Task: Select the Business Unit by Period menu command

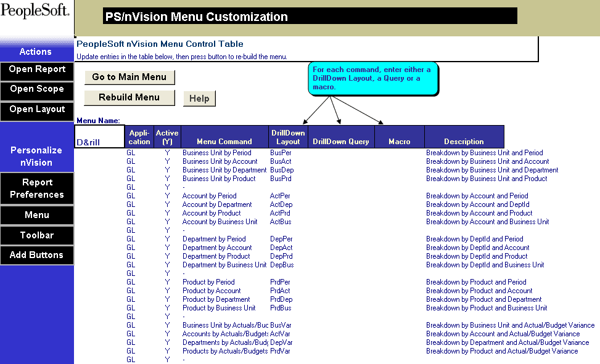Action: [215, 152]
